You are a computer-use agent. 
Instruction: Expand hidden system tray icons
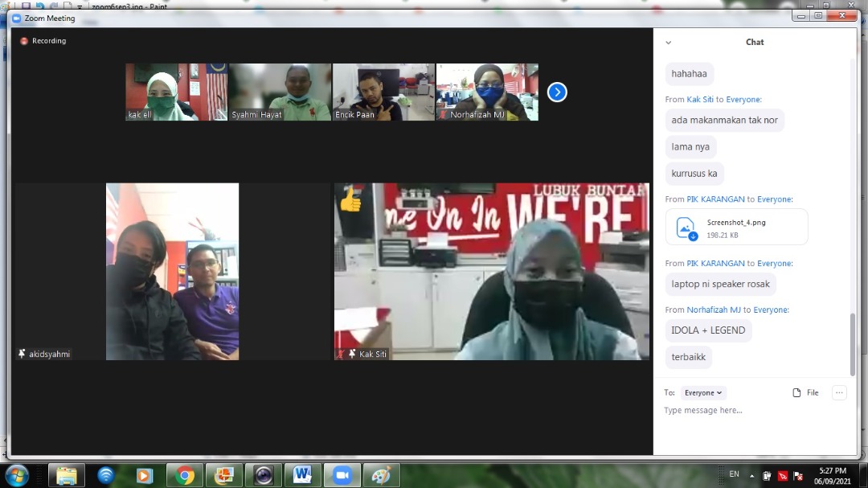pos(751,475)
